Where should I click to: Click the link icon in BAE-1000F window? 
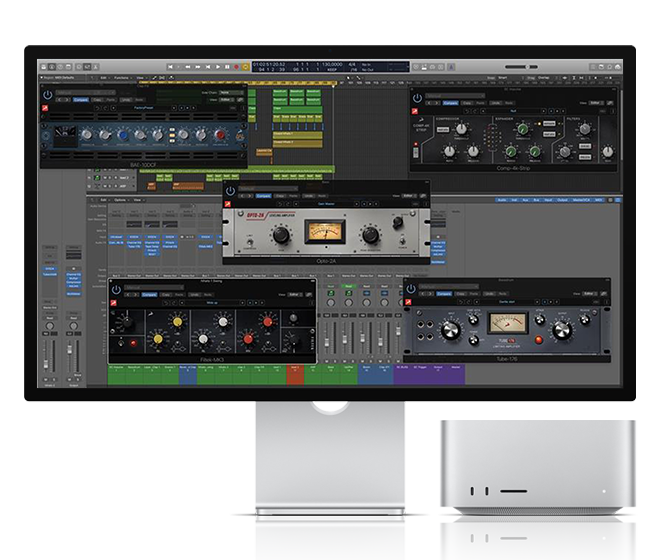point(240,100)
